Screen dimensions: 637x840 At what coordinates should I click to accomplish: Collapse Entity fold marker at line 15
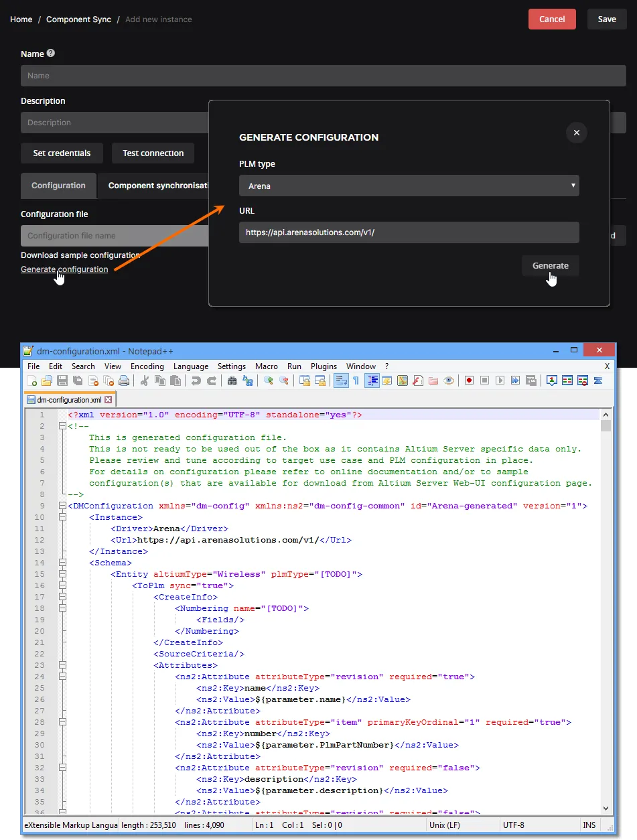coord(62,574)
